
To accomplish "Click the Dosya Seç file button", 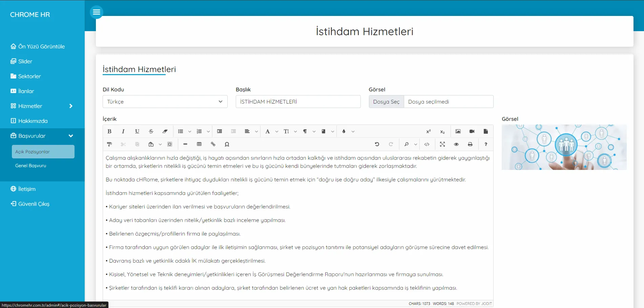I will pos(386,102).
